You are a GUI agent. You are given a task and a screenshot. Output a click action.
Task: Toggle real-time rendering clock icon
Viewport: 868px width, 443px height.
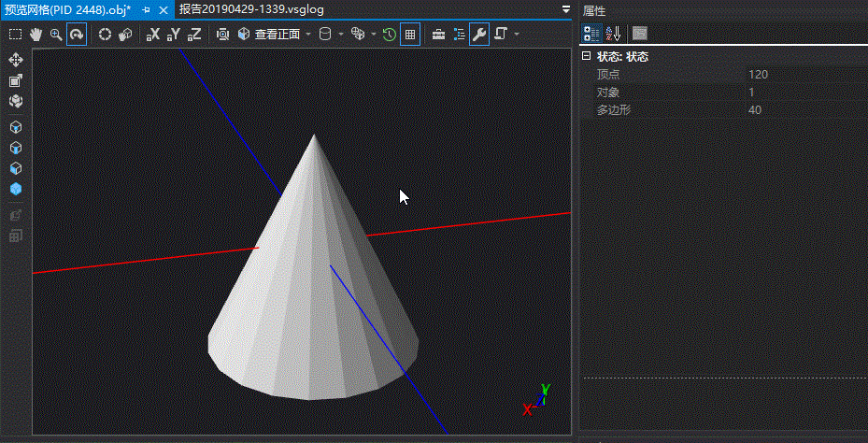coord(390,35)
